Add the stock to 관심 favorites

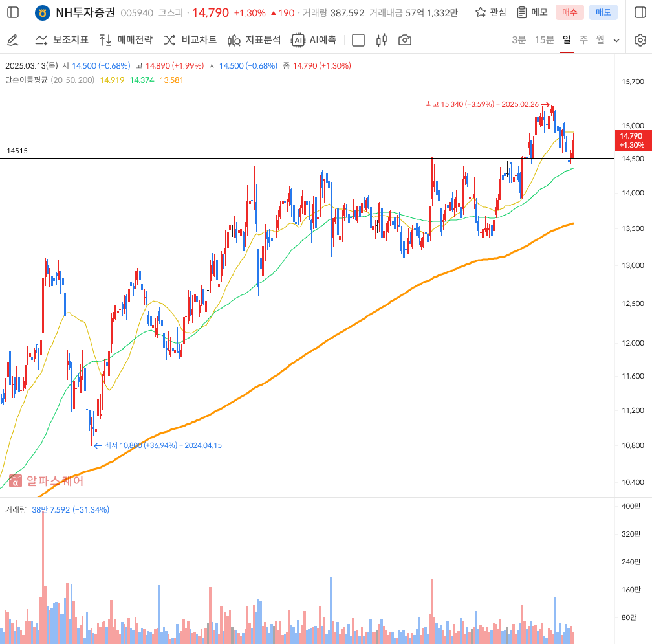click(491, 12)
